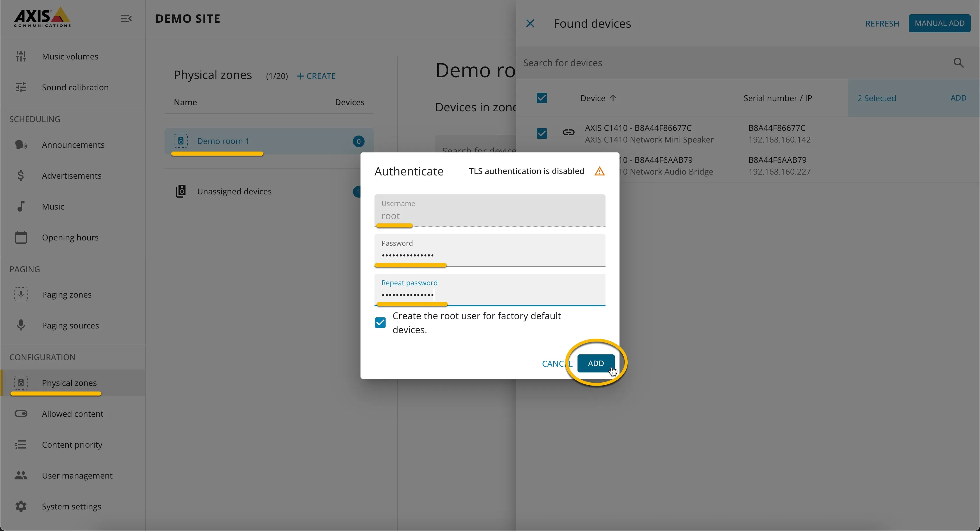Select the Unassigned devices row
980x531 pixels.
269,191
